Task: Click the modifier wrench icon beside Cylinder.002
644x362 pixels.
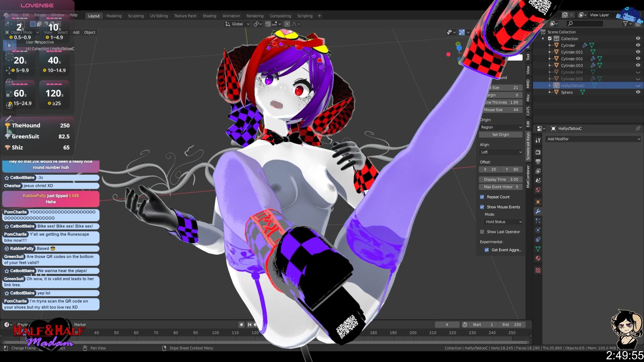Action: [593, 59]
